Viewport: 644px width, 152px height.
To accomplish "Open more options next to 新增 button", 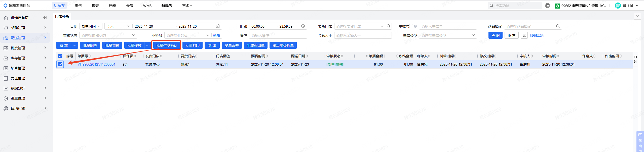I will (x=74, y=45).
